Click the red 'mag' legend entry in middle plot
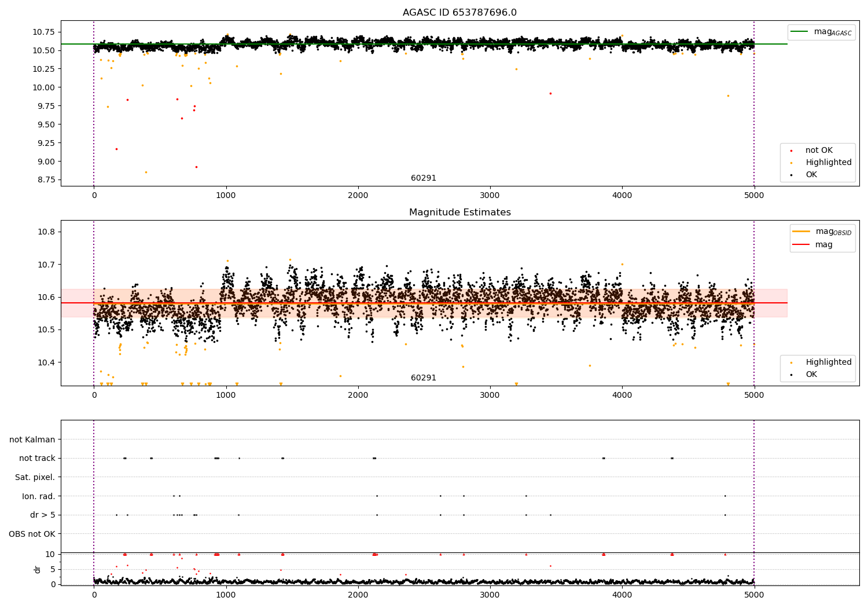Viewport: 868px width, 608px height. point(812,245)
